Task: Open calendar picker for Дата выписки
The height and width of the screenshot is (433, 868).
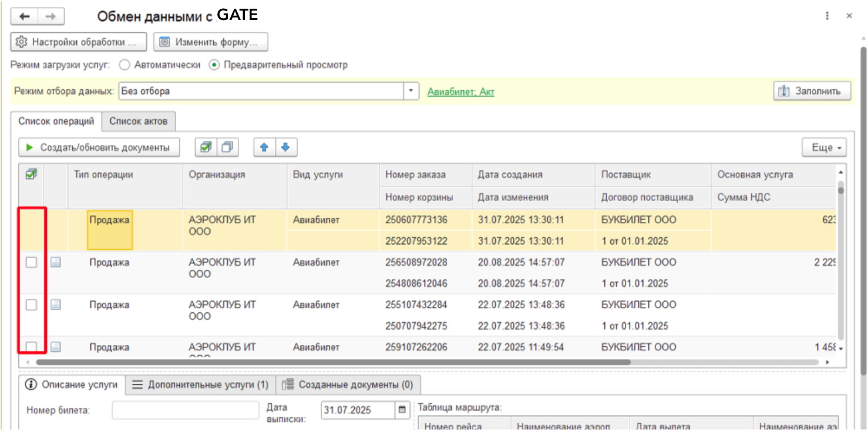Action: [402, 410]
